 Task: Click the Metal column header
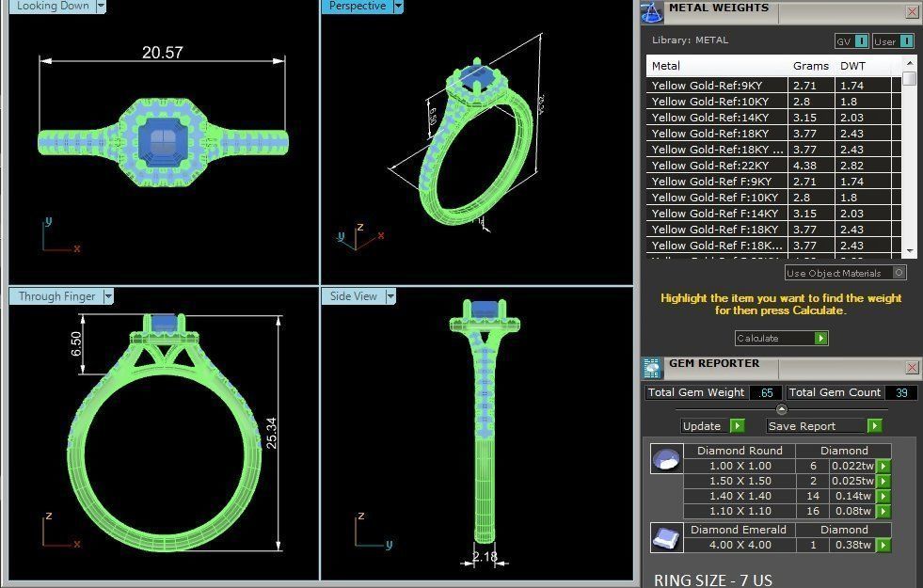point(717,66)
